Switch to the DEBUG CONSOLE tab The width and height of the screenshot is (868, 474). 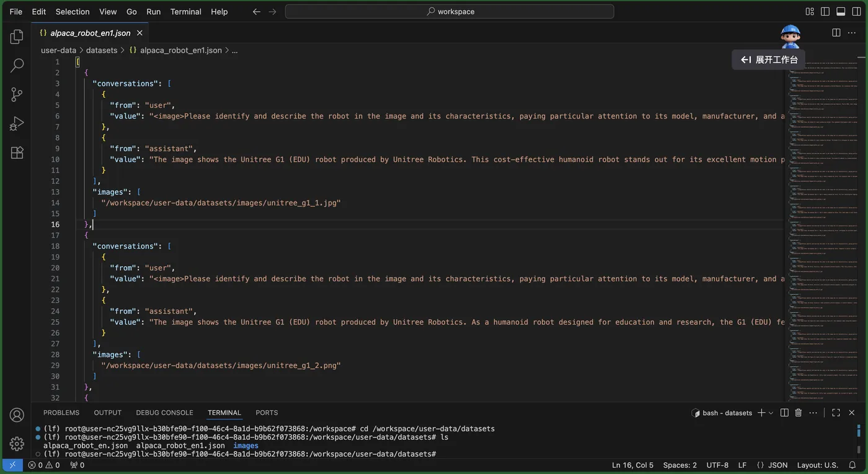164,413
